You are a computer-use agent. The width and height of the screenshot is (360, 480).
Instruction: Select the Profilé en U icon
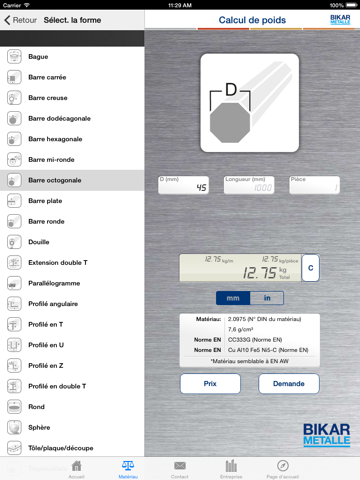coord(14,345)
